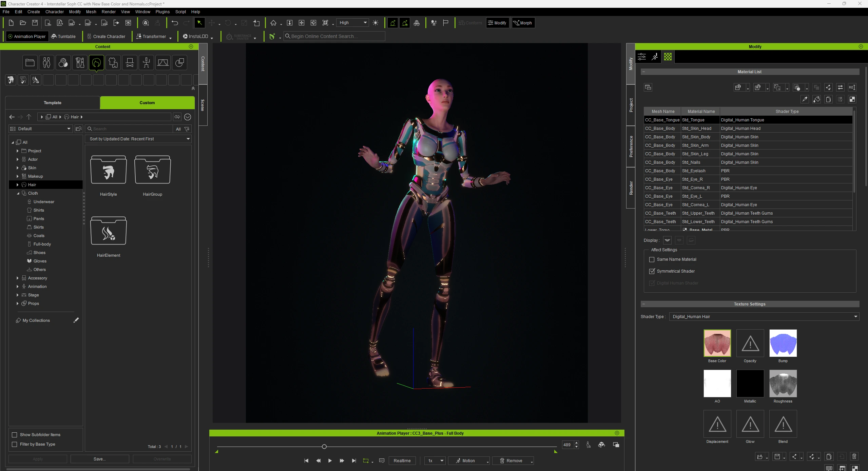This screenshot has height=471, width=868.
Task: Open the Plugins menu
Action: (x=162, y=12)
